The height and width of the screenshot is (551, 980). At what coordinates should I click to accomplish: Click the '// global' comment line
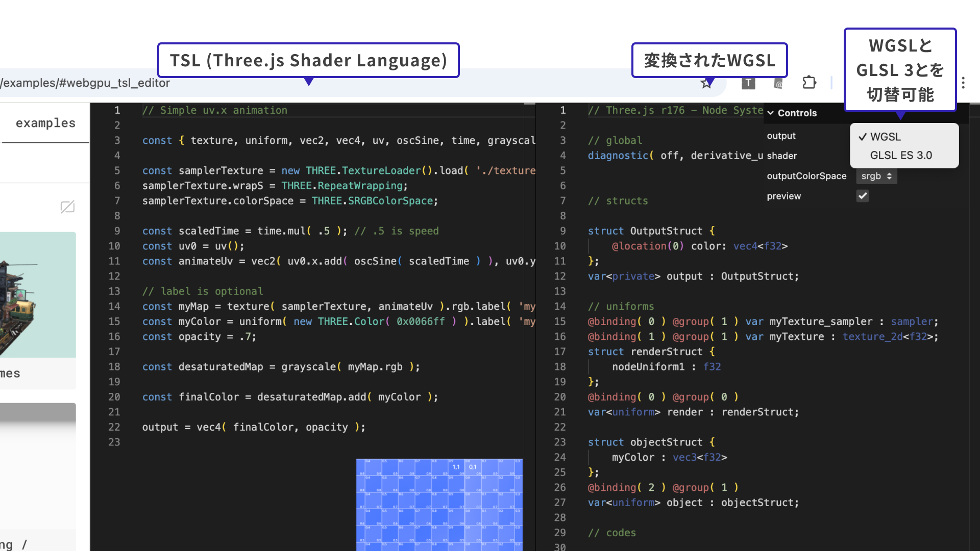[x=615, y=140]
